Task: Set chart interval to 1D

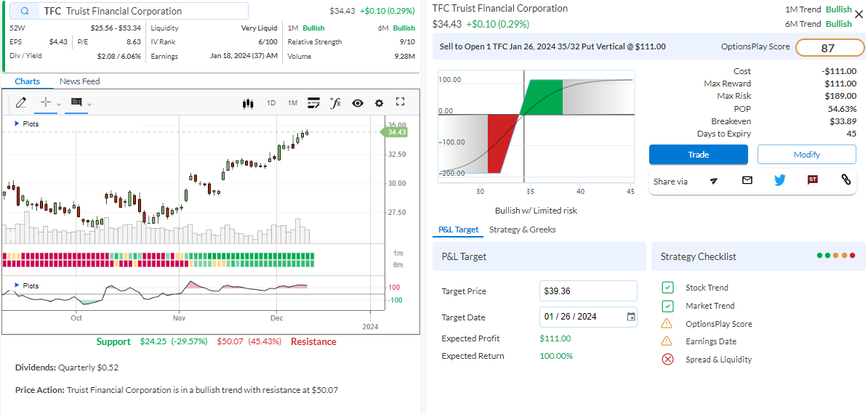Action: point(271,103)
